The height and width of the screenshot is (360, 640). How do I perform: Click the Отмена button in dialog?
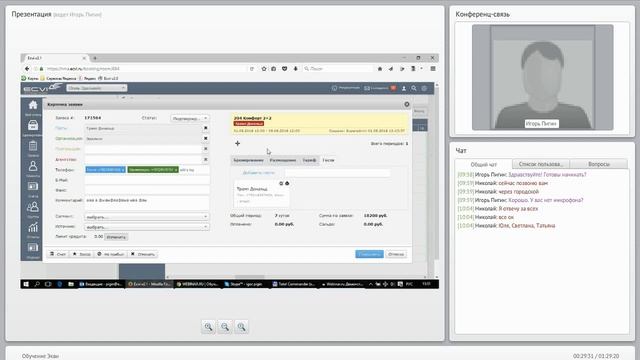[x=396, y=254]
